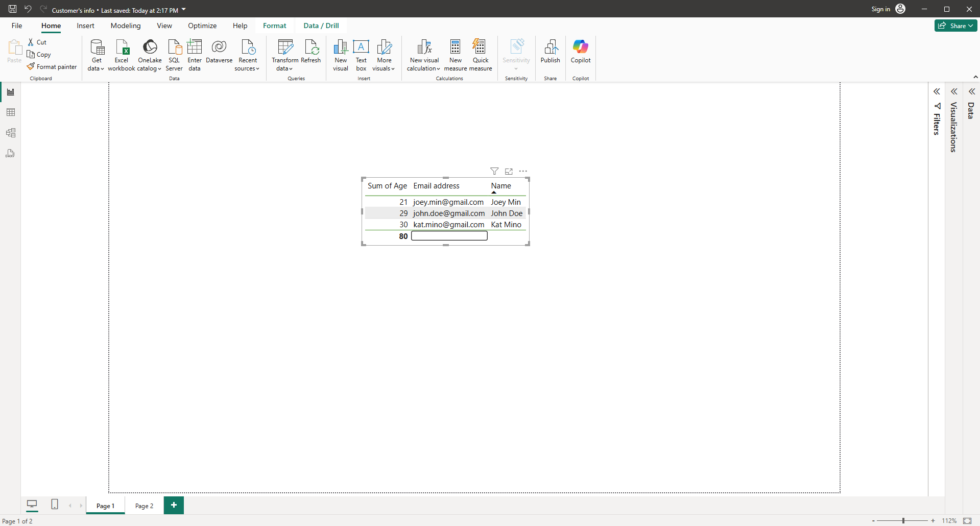Screen dimensions: 980x526
Task: Click the Quick measure icon
Action: pos(480,47)
